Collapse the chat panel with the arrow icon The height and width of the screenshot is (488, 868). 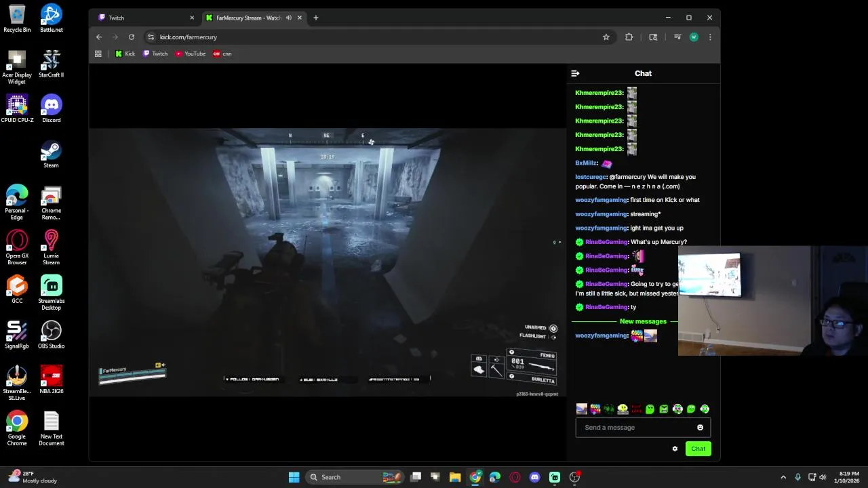tap(575, 73)
